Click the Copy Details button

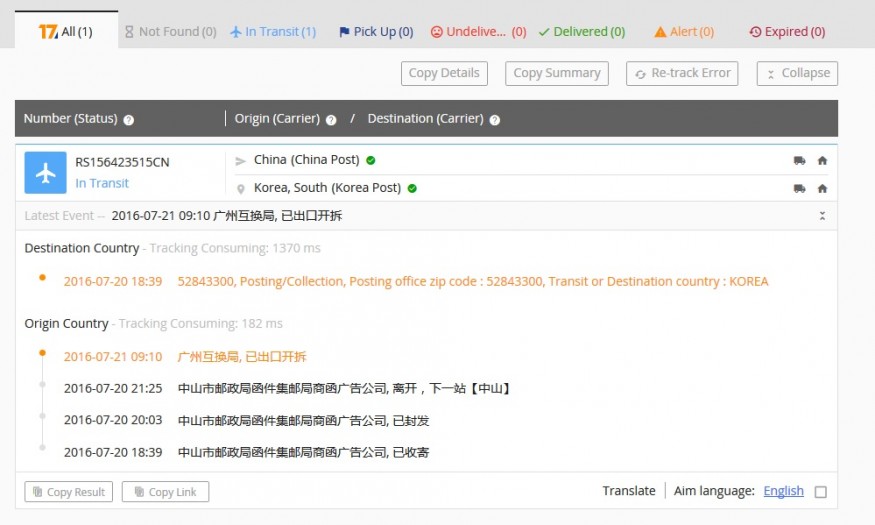(445, 73)
